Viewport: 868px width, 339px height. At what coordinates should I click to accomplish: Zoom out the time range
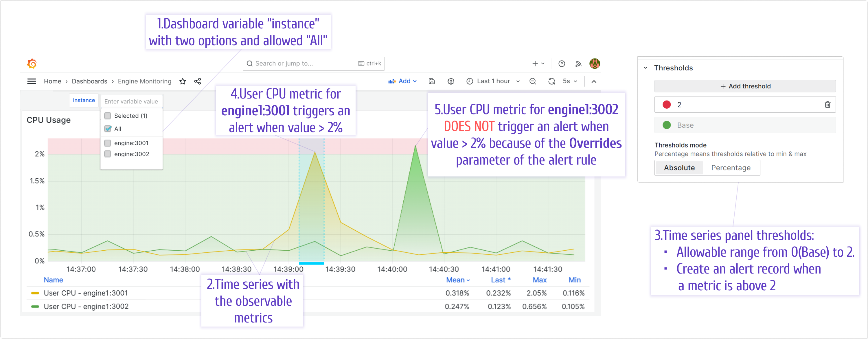pos(533,81)
